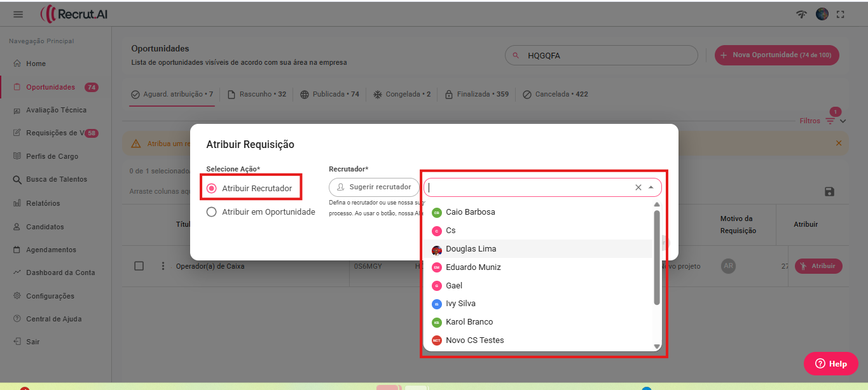Choose Douglas Lima from recruiter list
Viewport: 868px width, 390px height.
click(471, 249)
